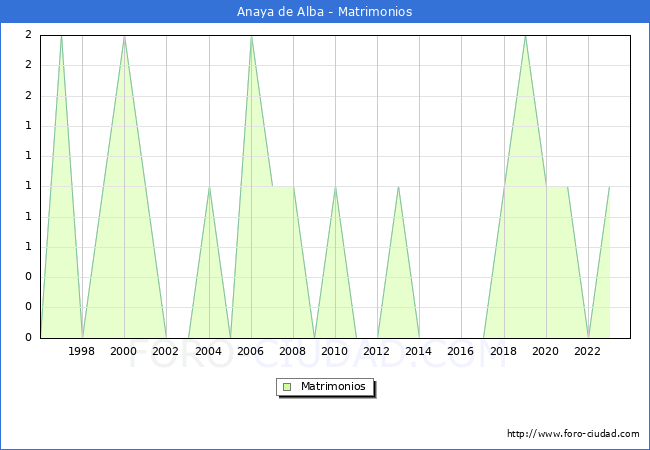Click the 2008 x-axis label
This screenshot has width=650, height=450.
[x=293, y=351]
